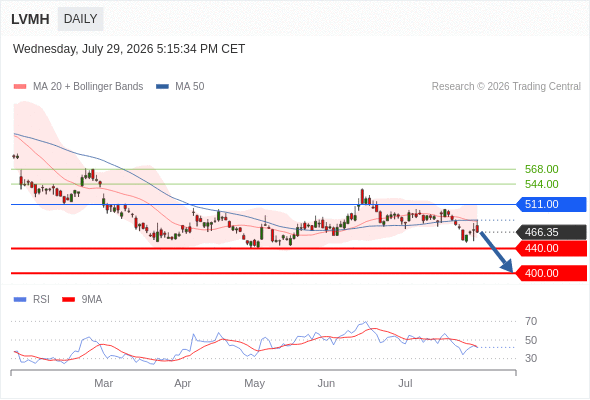The image size is (590, 400).
Task: Click the MA 50 blue legend swatch
Action: pyautogui.click(x=162, y=87)
